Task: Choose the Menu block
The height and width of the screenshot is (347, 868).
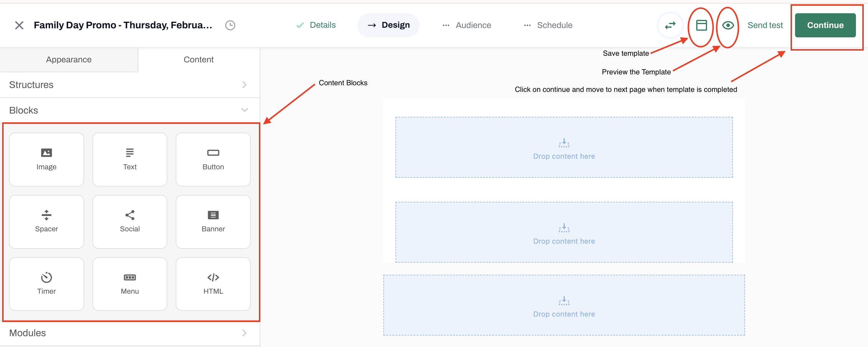Action: [x=130, y=284]
